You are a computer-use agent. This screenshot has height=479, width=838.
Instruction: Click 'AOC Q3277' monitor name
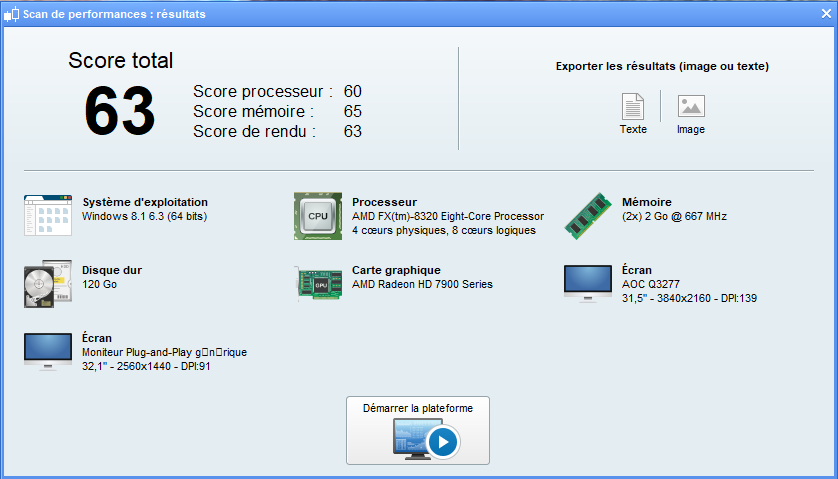point(651,284)
